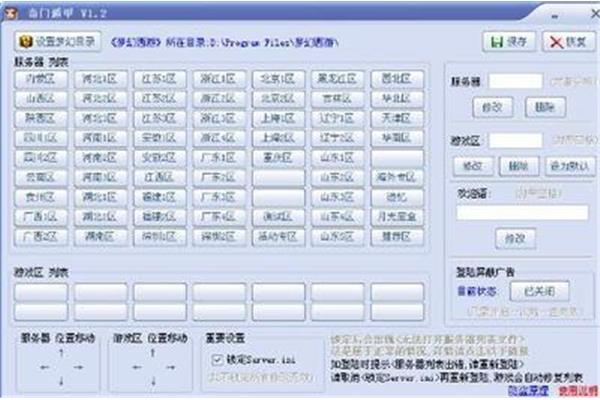Screen dimensions: 600x400
Task: Select the 云南区 server
Action: (41, 177)
